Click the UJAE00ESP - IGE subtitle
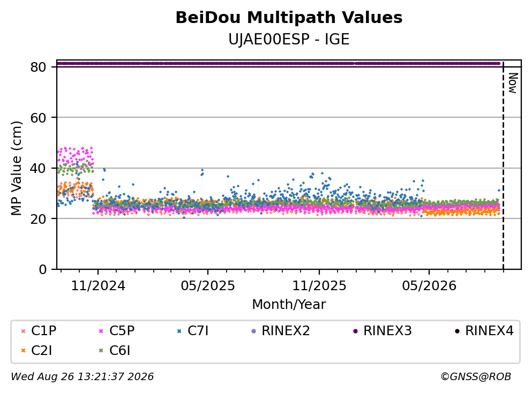The image size is (532, 393). (289, 40)
